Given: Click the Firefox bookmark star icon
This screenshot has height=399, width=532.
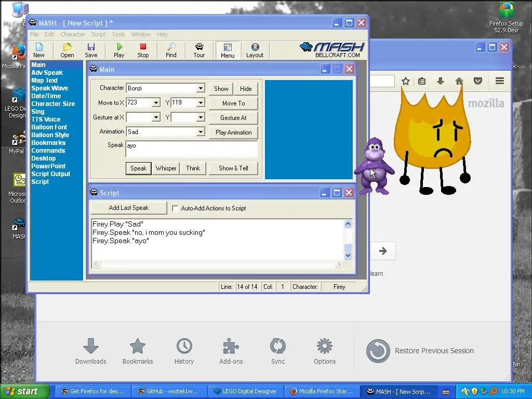Looking at the screenshot, I should tap(405, 81).
